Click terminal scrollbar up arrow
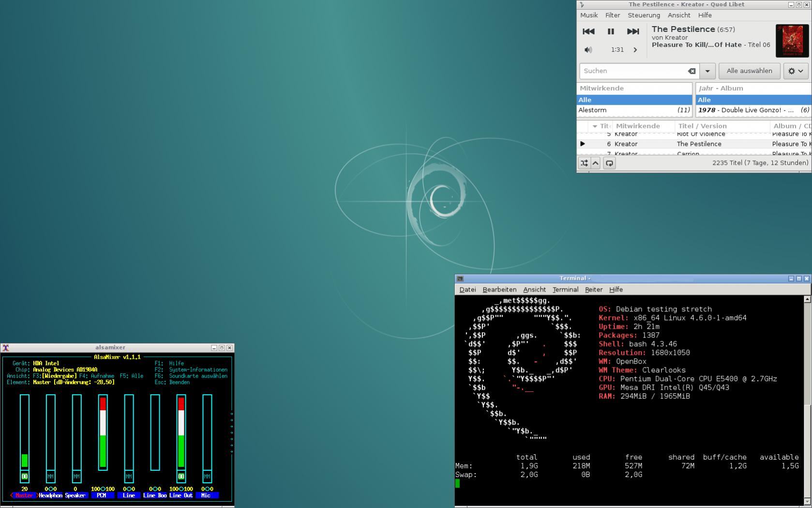Viewport: 812px width, 508px height. pyautogui.click(x=807, y=299)
